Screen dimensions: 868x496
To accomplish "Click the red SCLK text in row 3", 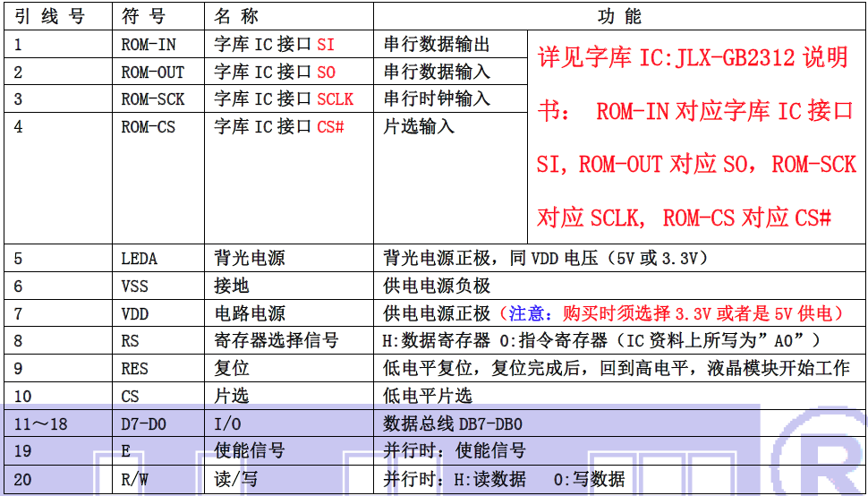I will pos(336,99).
